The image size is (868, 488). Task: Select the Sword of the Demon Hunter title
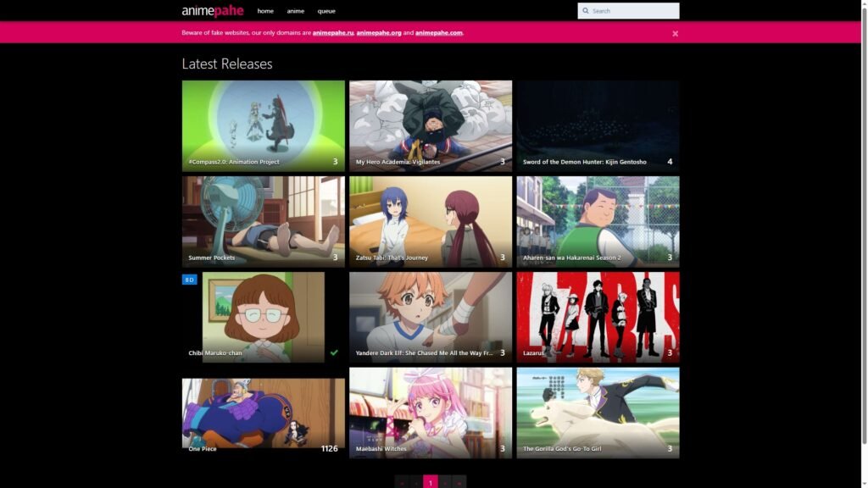[585, 162]
